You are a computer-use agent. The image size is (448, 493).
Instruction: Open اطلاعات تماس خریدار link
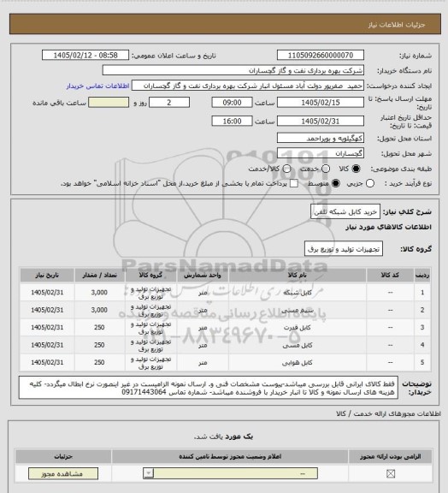(x=97, y=86)
